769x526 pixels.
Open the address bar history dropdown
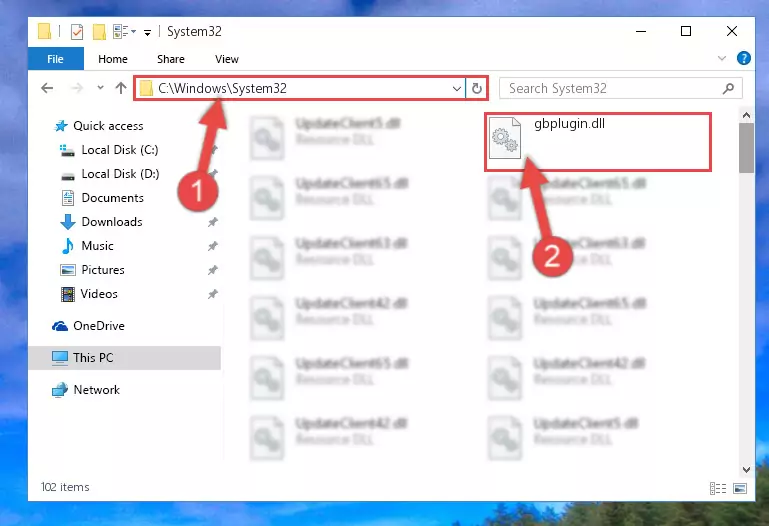click(x=457, y=89)
